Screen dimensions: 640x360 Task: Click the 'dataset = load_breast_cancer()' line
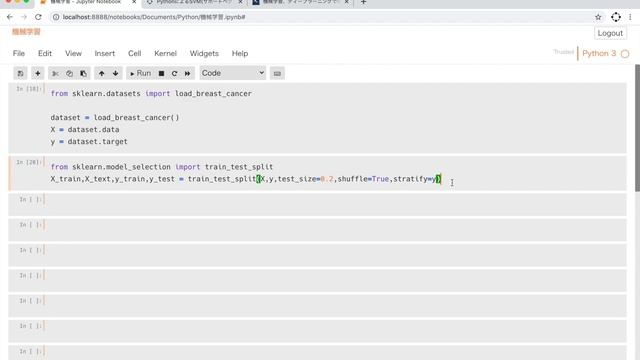click(x=115, y=118)
